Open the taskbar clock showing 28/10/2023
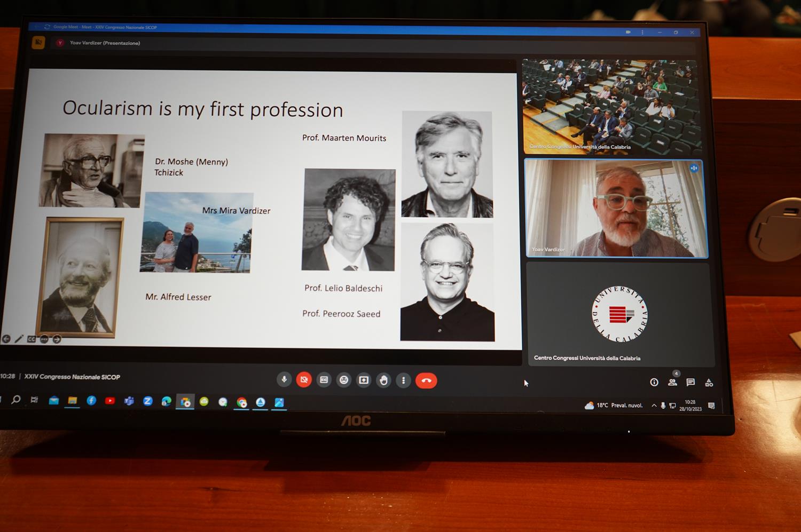 pyautogui.click(x=690, y=406)
